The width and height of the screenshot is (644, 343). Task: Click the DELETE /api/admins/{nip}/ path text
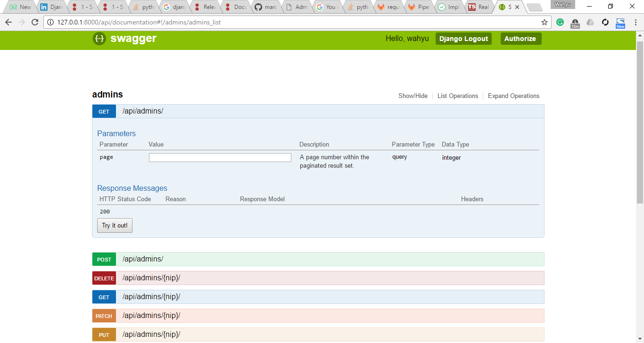[x=151, y=278]
